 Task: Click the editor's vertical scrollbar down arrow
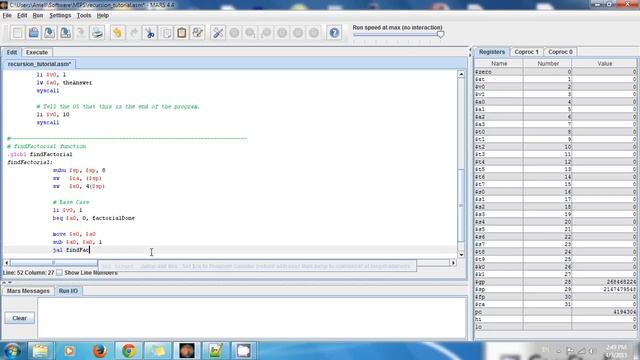(x=461, y=255)
